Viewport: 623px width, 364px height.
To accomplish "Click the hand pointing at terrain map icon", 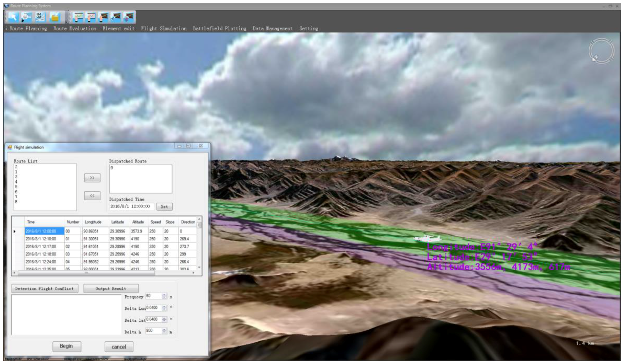I will (103, 17).
